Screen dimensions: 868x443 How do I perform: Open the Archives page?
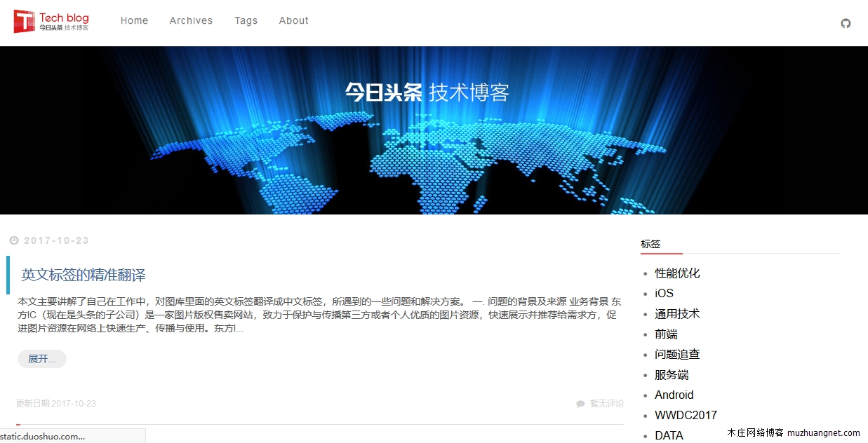click(x=191, y=20)
